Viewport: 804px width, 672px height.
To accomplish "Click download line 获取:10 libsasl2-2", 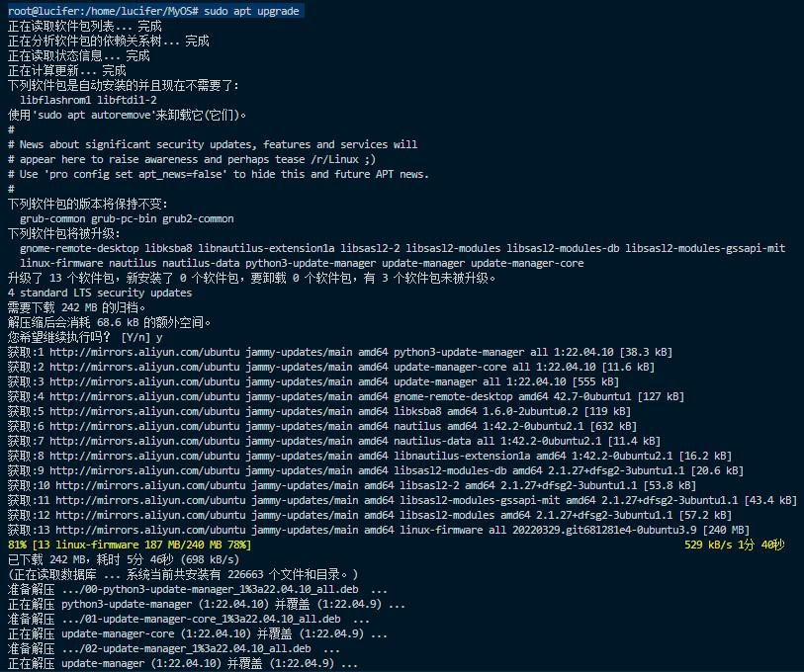I will pos(352,485).
